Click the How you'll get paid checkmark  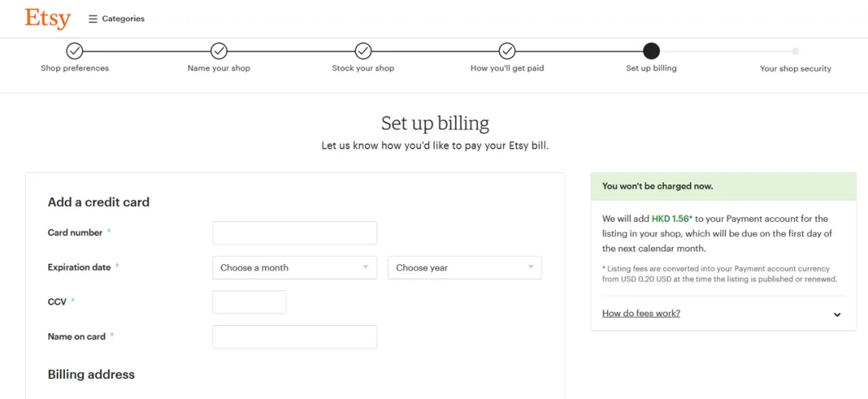point(507,51)
